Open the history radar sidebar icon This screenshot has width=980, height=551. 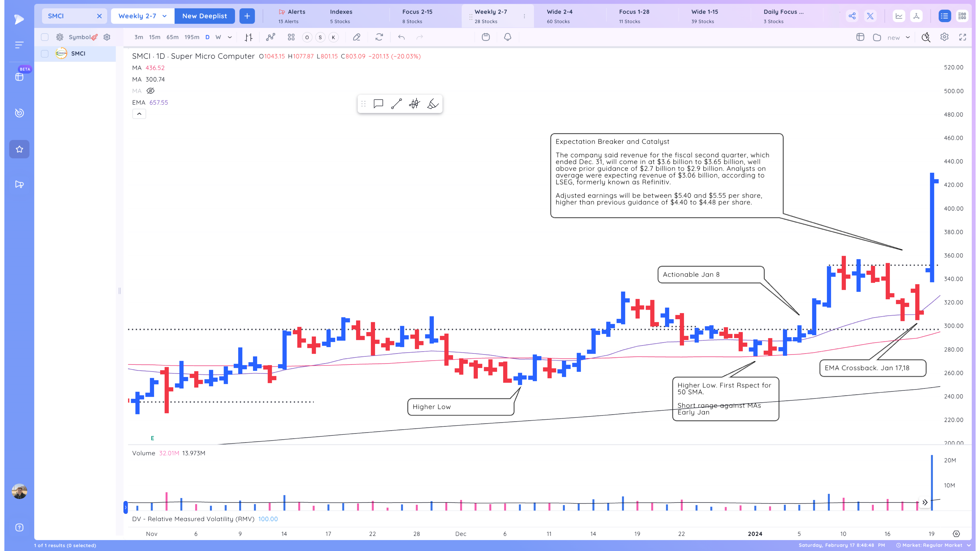(19, 113)
